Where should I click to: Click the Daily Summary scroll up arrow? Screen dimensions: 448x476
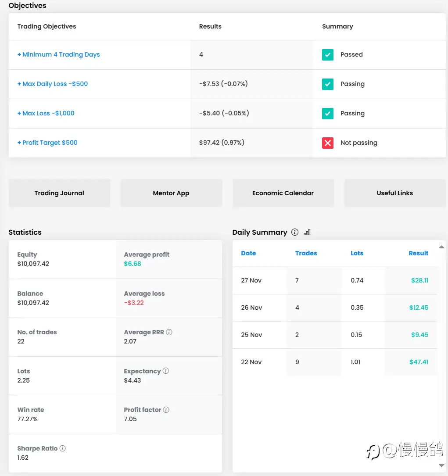point(441,247)
